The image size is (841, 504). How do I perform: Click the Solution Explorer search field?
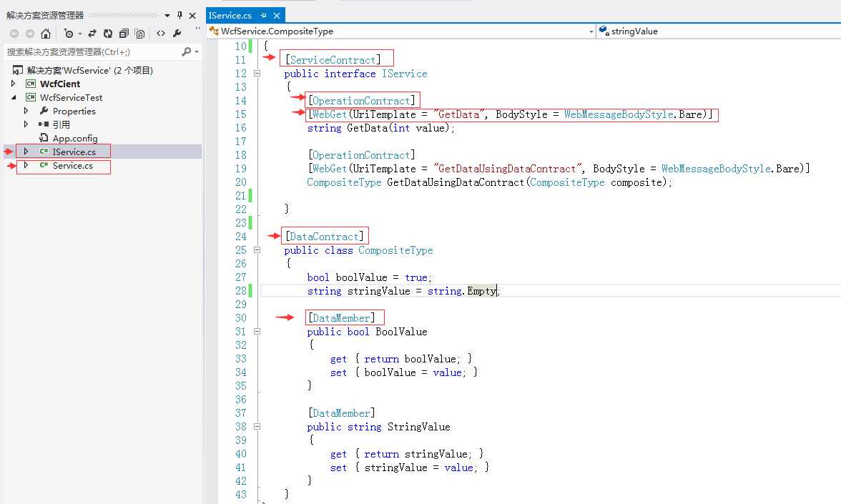(x=92, y=52)
